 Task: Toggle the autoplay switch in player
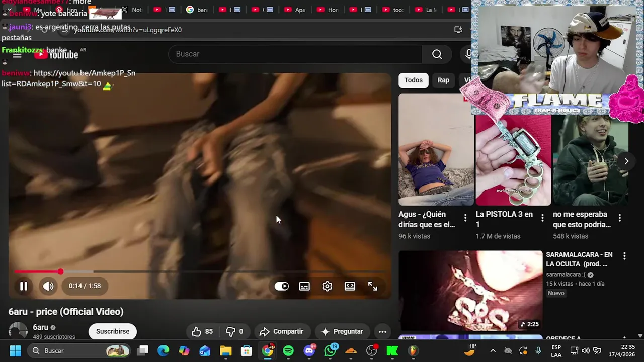[x=282, y=286]
